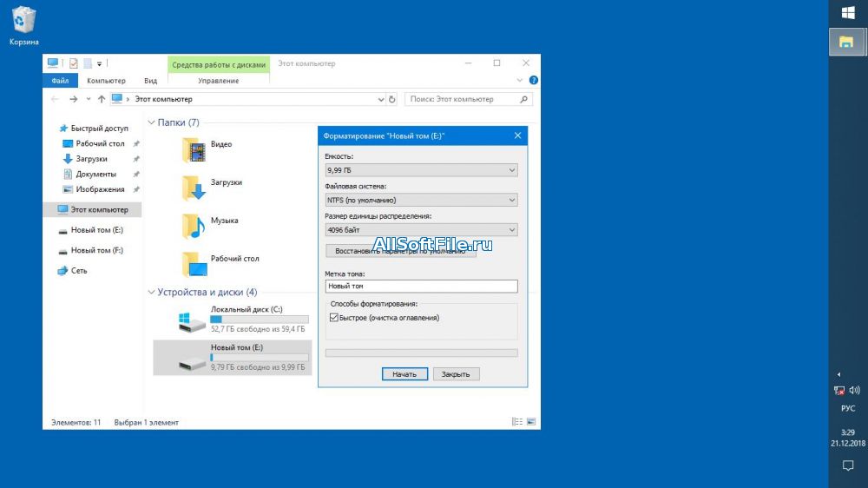Open the Help question mark icon
868x488 pixels.
[x=533, y=80]
